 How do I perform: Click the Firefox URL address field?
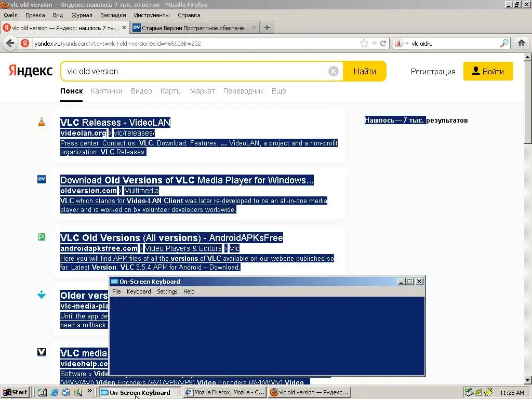(195, 44)
